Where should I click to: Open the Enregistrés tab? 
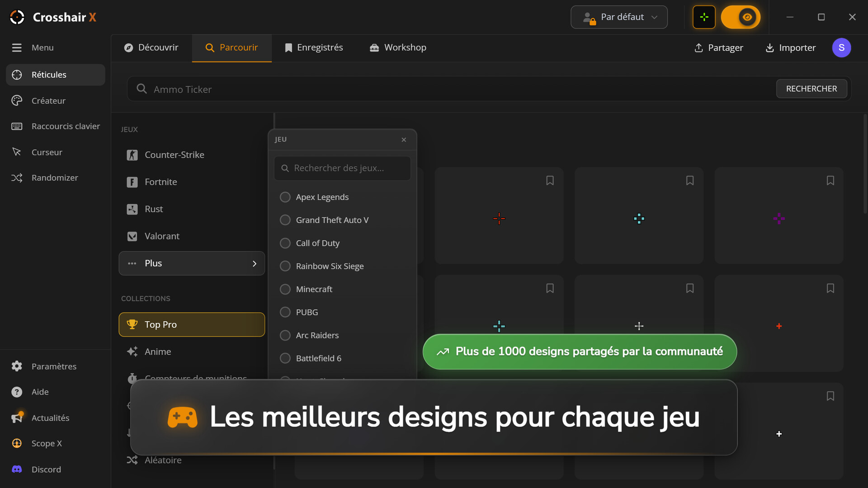point(314,47)
